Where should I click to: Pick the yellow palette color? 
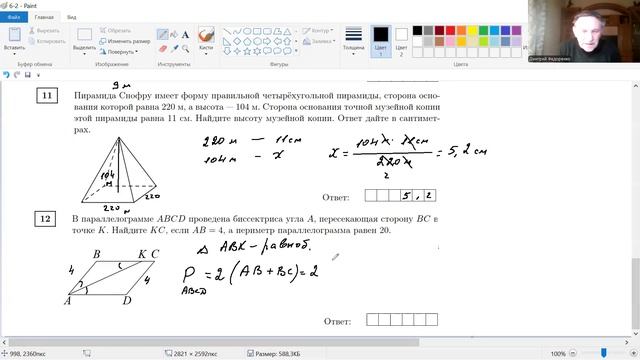[472, 31]
